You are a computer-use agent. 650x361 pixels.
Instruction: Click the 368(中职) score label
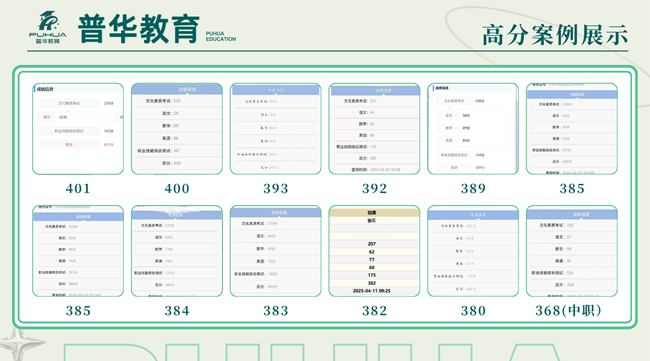click(568, 310)
